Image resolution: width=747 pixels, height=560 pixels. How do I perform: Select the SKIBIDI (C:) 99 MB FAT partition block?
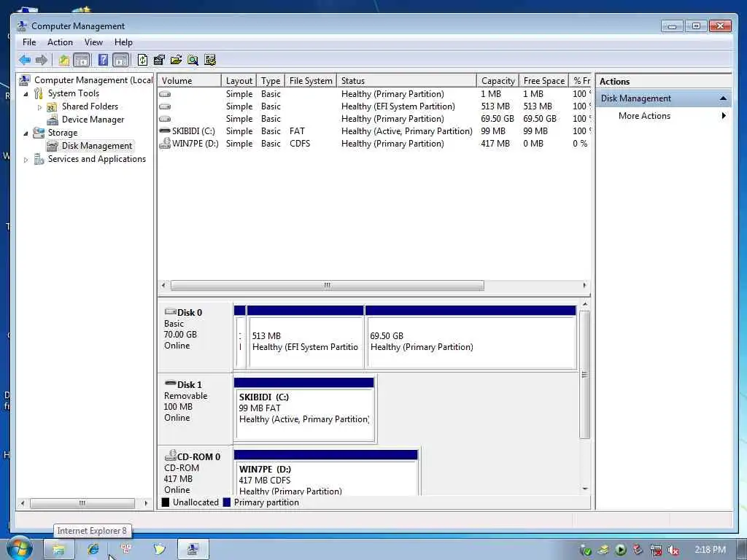click(x=304, y=410)
